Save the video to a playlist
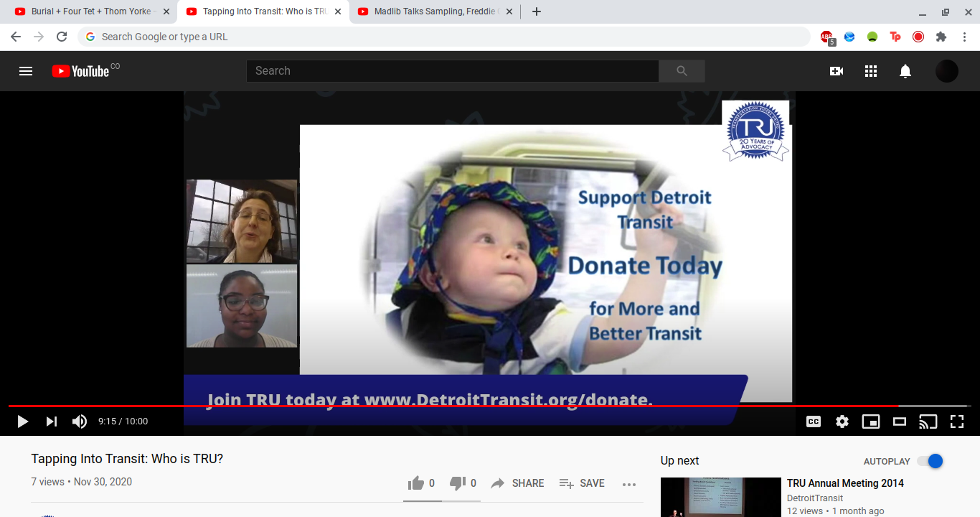 pos(582,483)
